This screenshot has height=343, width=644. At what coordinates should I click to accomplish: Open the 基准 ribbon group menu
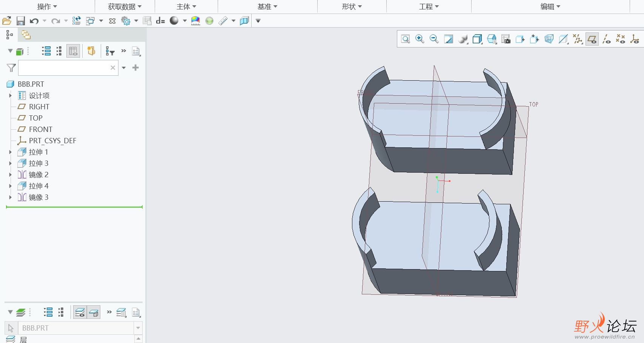click(x=267, y=6)
